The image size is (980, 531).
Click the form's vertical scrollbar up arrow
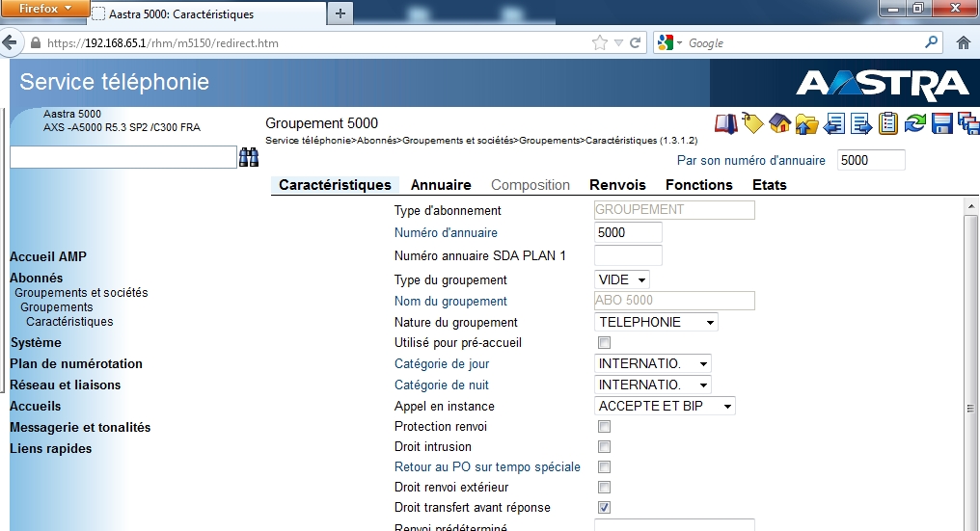(x=970, y=205)
